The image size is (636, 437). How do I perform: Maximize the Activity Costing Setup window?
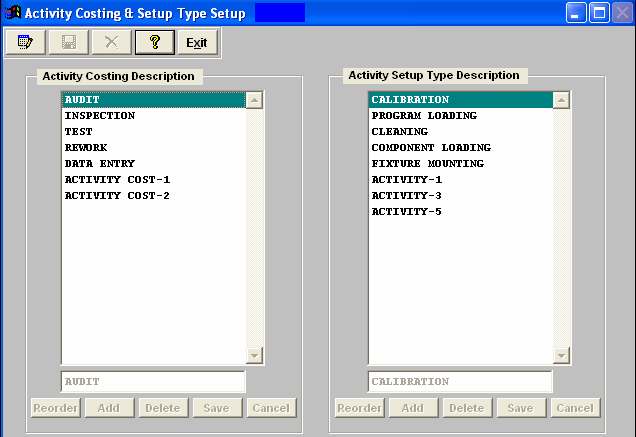click(x=599, y=13)
